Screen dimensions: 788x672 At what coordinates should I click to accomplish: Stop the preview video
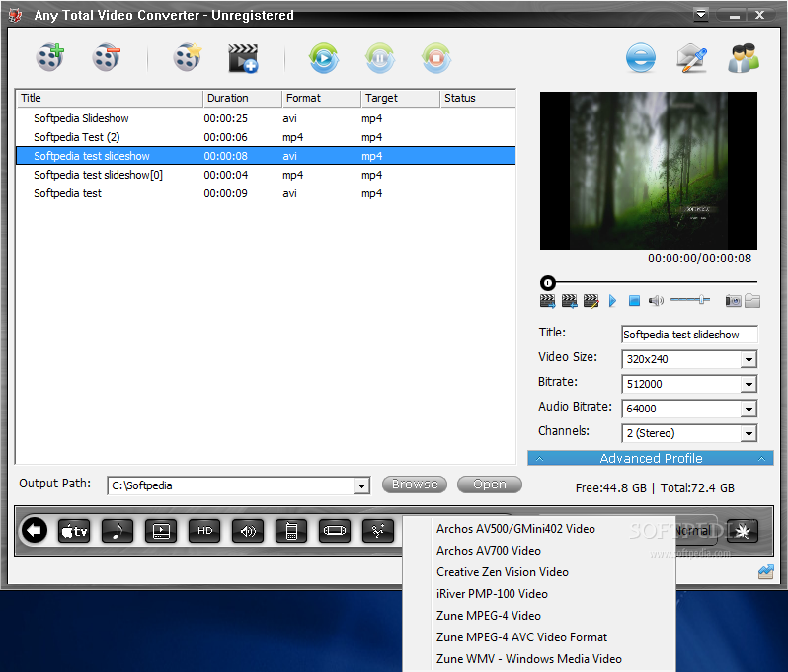[634, 301]
